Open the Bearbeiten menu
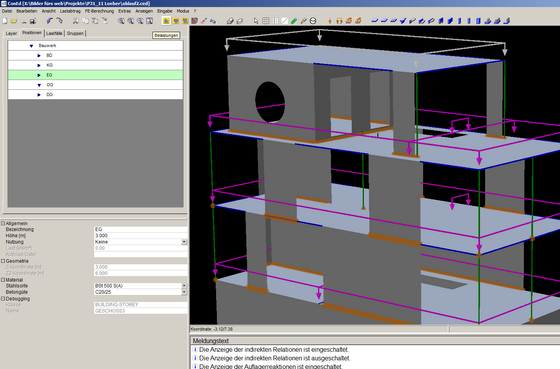The height and width of the screenshot is (369, 560). [x=26, y=11]
